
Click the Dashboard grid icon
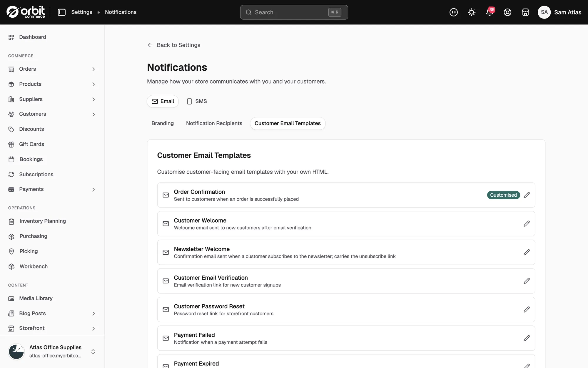click(11, 37)
